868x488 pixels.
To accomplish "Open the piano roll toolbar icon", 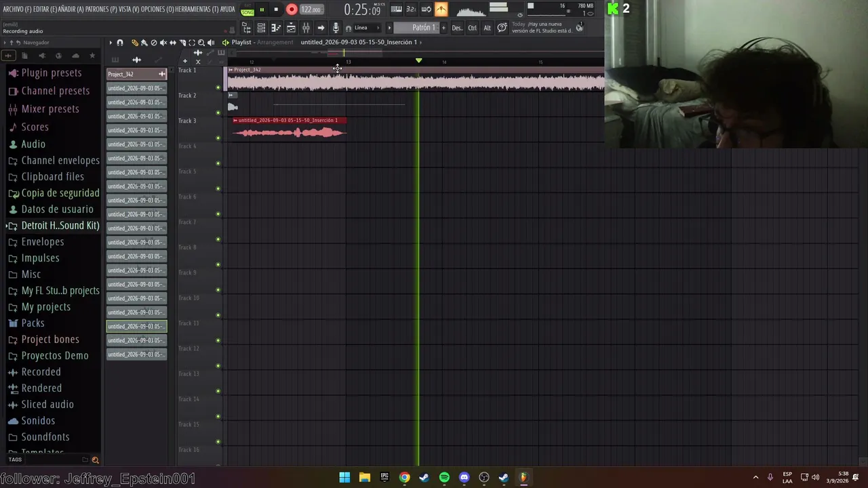I will (x=276, y=28).
